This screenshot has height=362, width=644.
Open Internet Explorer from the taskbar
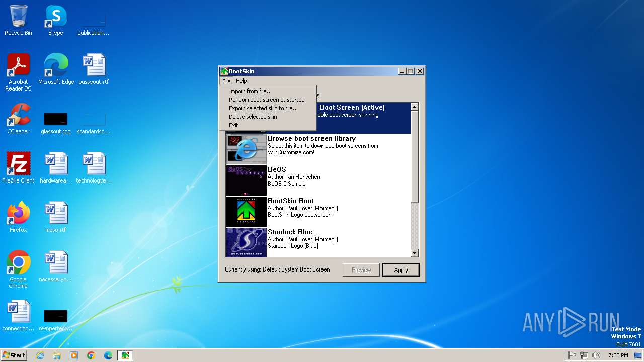(x=40, y=355)
